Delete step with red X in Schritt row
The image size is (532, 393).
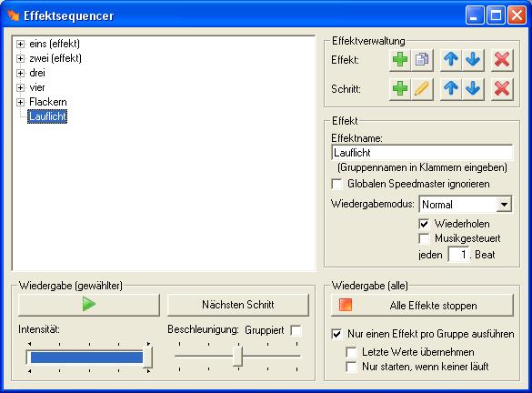502,89
